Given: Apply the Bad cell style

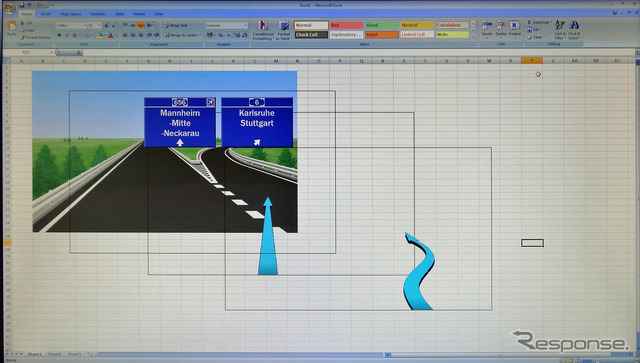Looking at the screenshot, I should pyautogui.click(x=347, y=25).
